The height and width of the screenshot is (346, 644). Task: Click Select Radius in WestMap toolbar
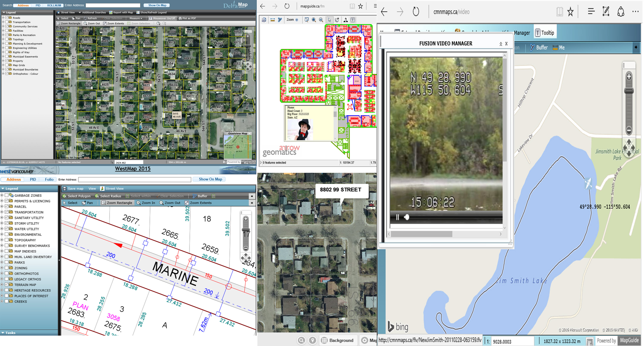pyautogui.click(x=108, y=196)
